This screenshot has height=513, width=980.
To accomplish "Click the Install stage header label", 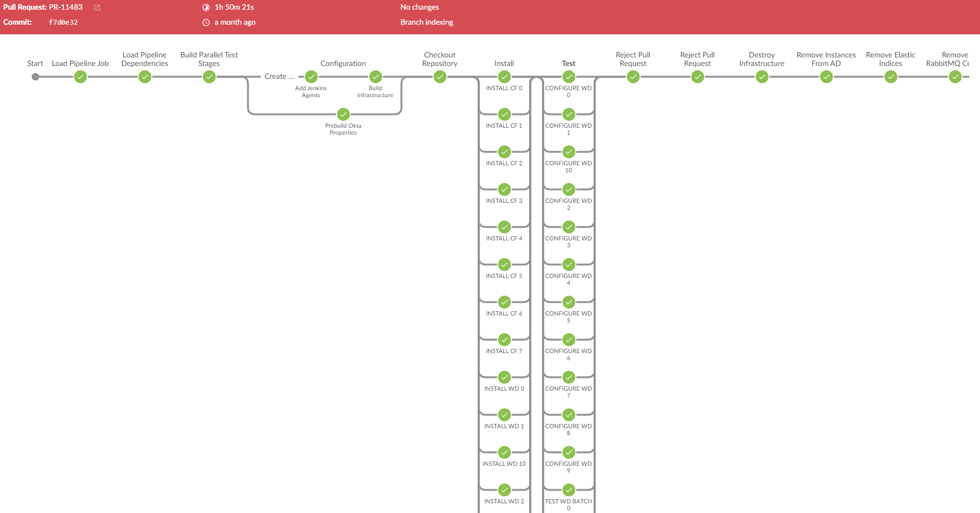I will [504, 63].
